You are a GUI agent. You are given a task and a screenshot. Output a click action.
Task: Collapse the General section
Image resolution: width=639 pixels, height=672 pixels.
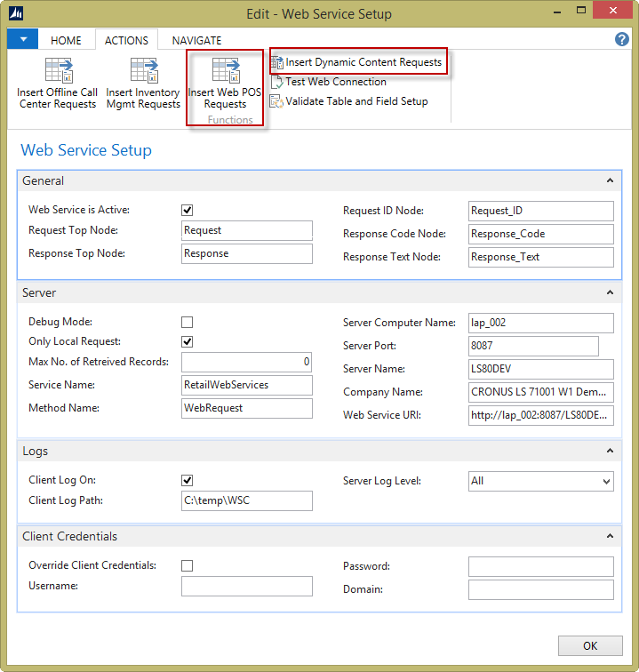pyautogui.click(x=610, y=180)
